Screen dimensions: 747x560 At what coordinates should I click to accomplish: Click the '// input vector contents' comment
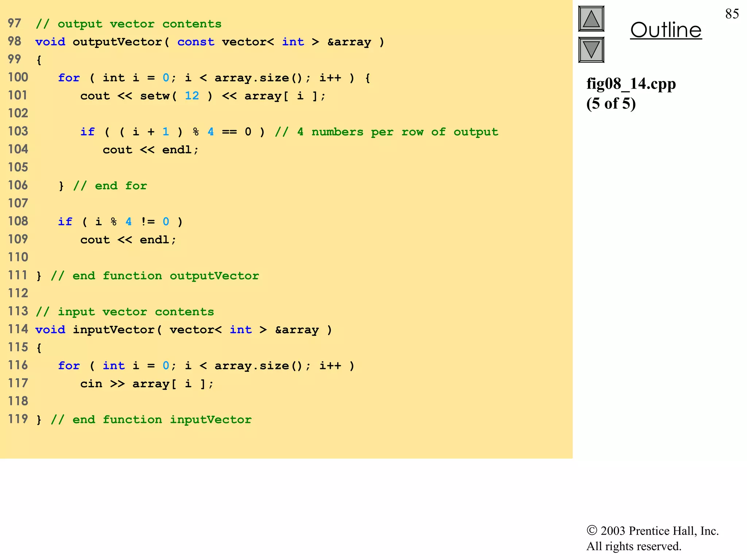click(125, 312)
